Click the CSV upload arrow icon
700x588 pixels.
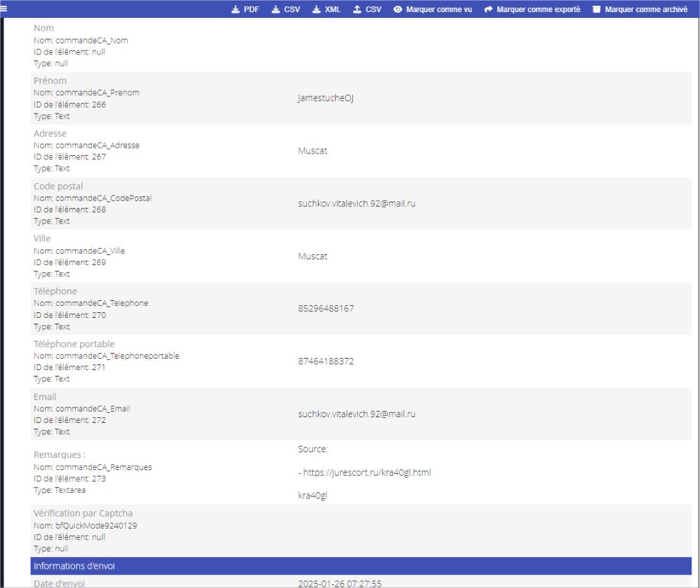(357, 9)
